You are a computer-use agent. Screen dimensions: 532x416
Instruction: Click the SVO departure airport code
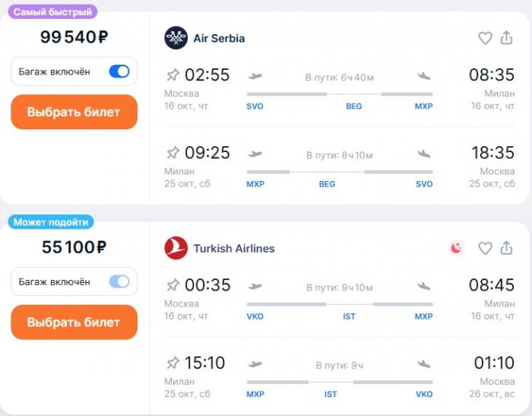[x=255, y=106]
